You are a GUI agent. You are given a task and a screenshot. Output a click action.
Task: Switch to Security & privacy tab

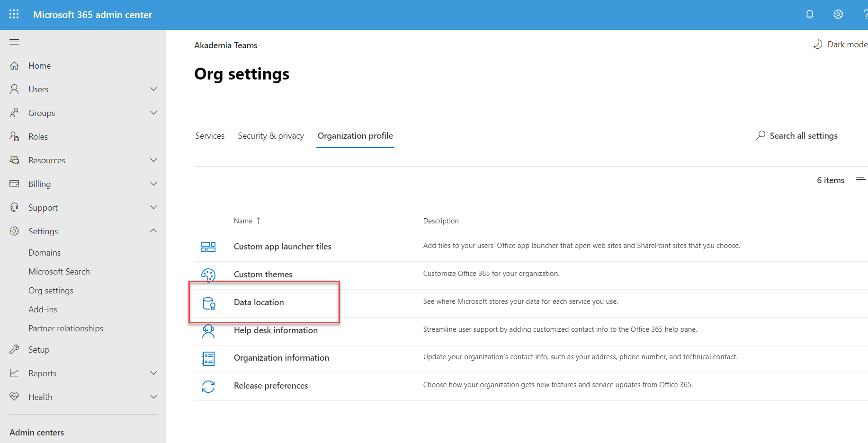[x=271, y=136]
